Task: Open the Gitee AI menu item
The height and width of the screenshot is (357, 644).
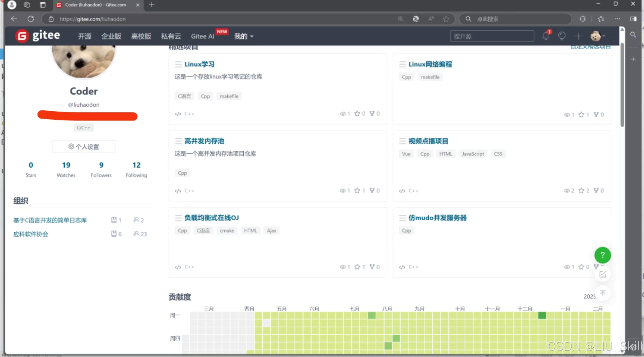Action: (x=203, y=36)
